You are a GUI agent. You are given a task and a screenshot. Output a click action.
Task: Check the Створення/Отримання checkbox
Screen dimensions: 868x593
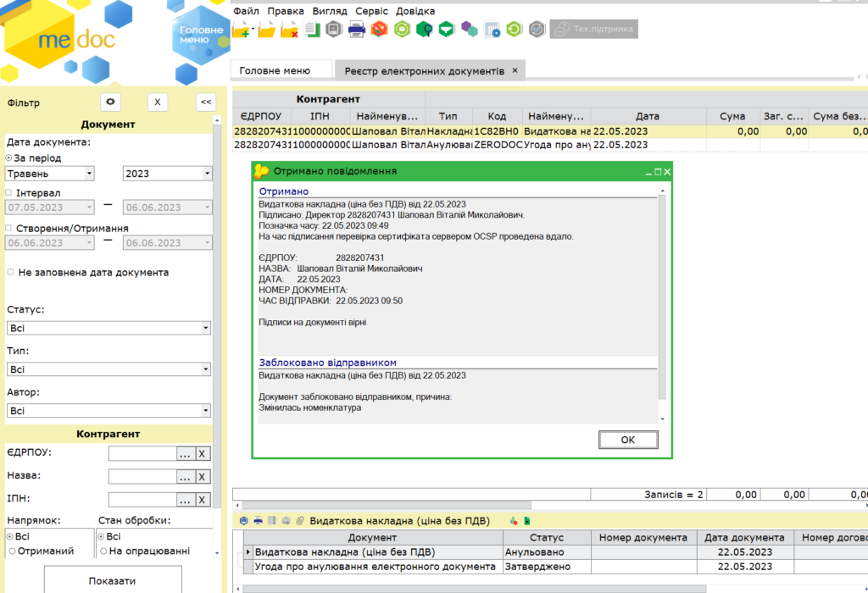coord(9,229)
